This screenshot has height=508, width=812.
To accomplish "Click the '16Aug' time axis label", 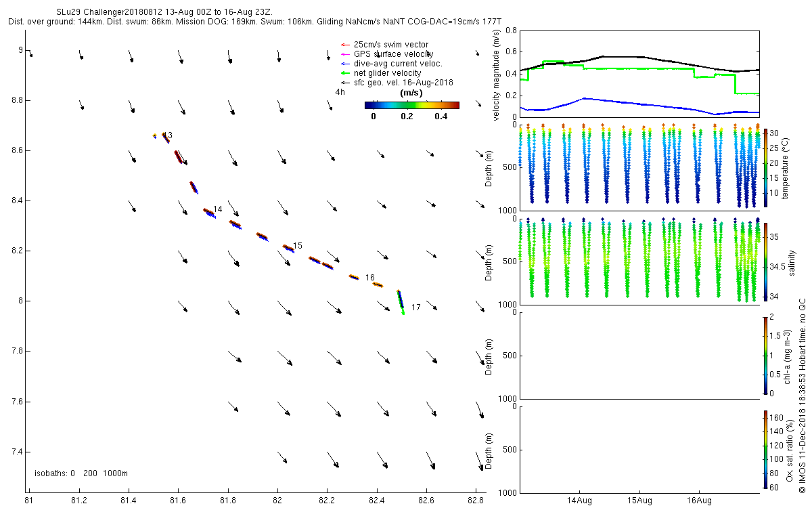I will coord(698,501).
